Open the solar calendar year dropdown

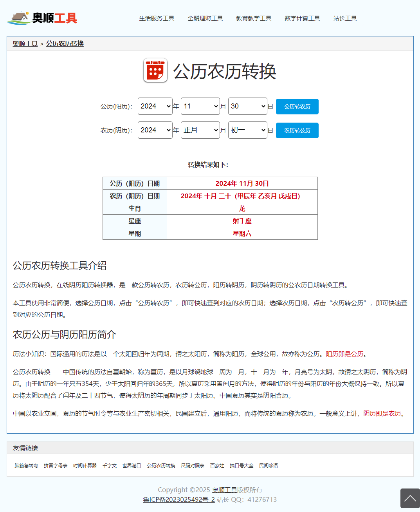(155, 106)
